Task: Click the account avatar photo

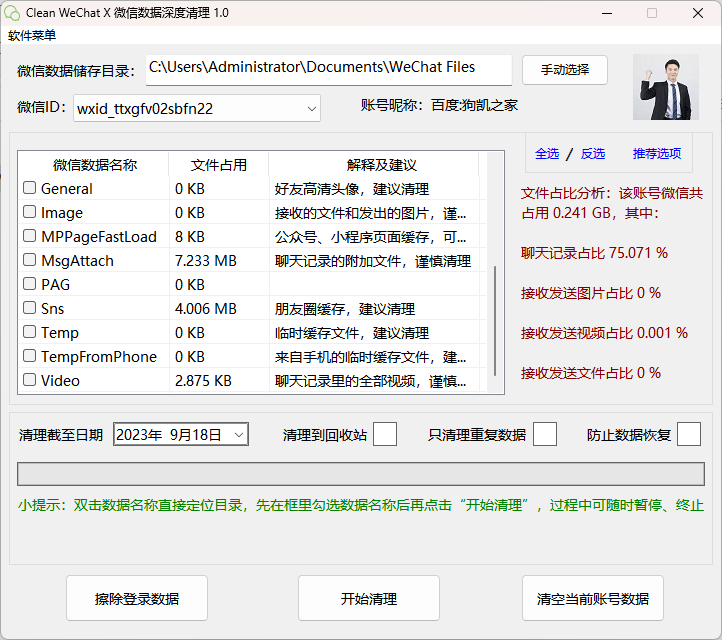Action: [x=666, y=87]
